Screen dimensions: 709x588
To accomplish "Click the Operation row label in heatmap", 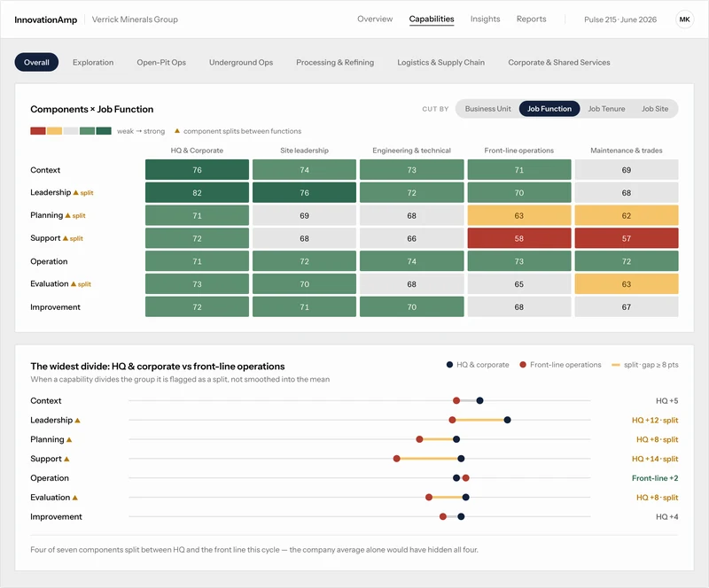I will point(49,261).
